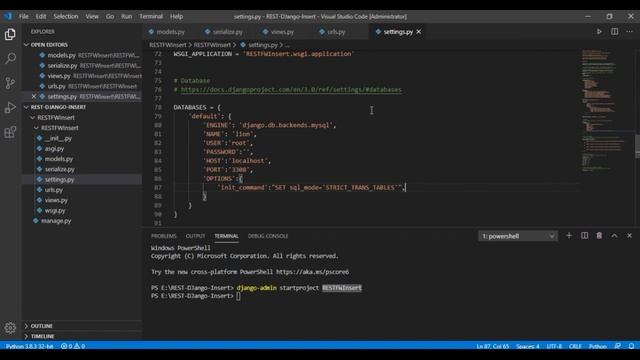The width and height of the screenshot is (640, 360).
Task: Click the VS Code logo icon
Action: [x=8, y=16]
